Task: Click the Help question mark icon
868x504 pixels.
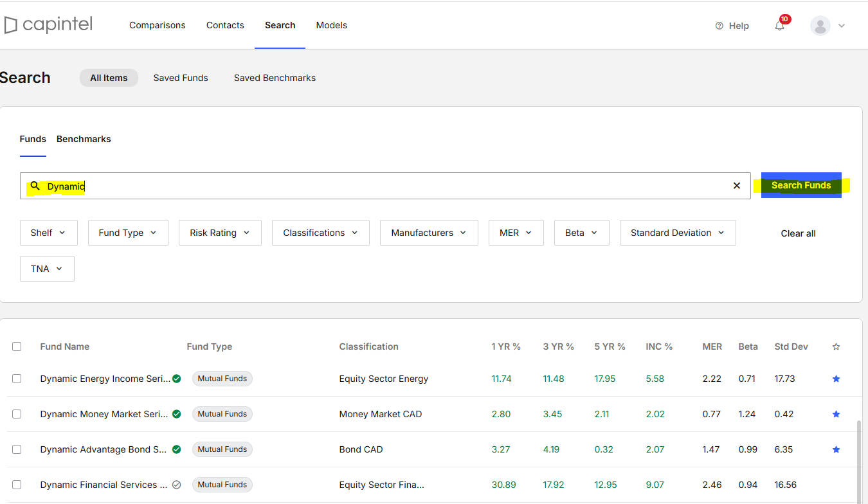Action: click(719, 26)
